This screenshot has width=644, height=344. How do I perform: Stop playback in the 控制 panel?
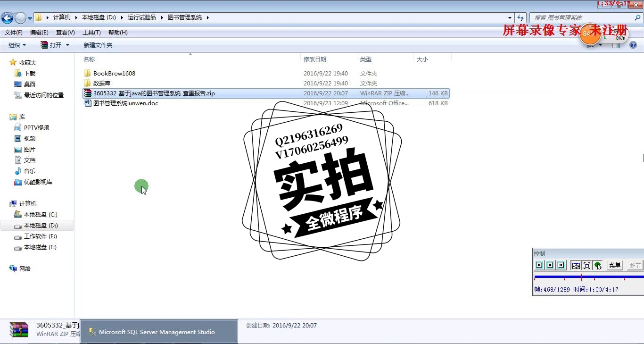pyautogui.click(x=550, y=265)
